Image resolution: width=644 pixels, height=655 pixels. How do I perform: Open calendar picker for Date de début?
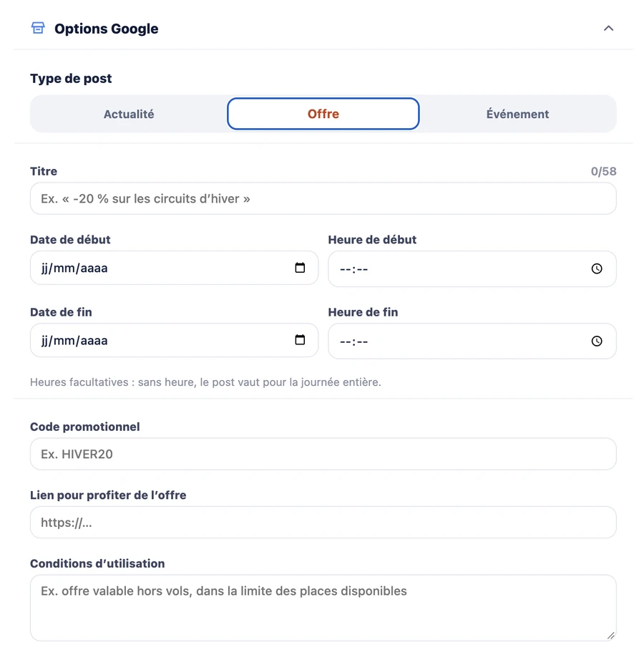pyautogui.click(x=300, y=268)
